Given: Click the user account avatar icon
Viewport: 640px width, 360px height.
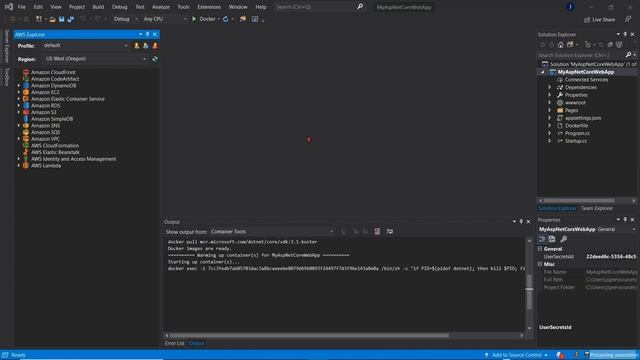Looking at the screenshot, I should 570,7.
